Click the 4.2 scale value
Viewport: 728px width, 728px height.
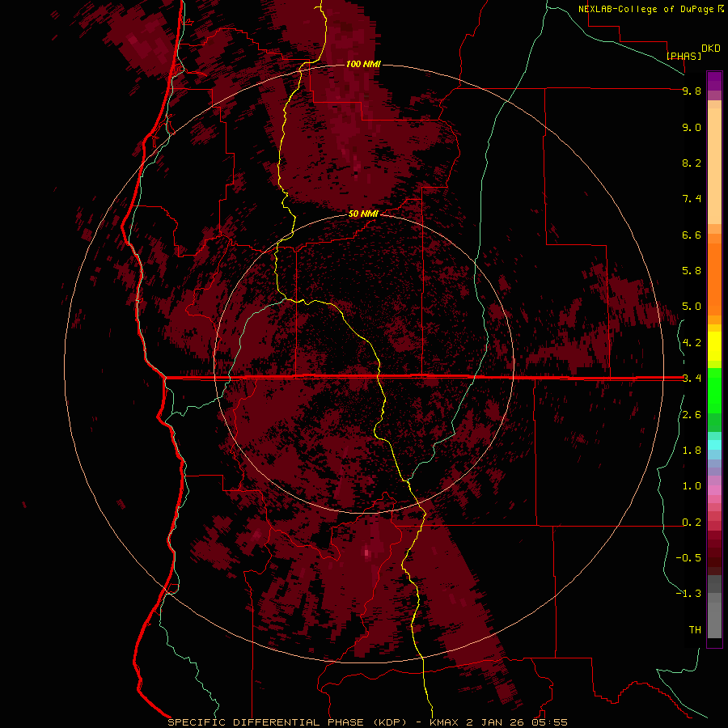692,343
